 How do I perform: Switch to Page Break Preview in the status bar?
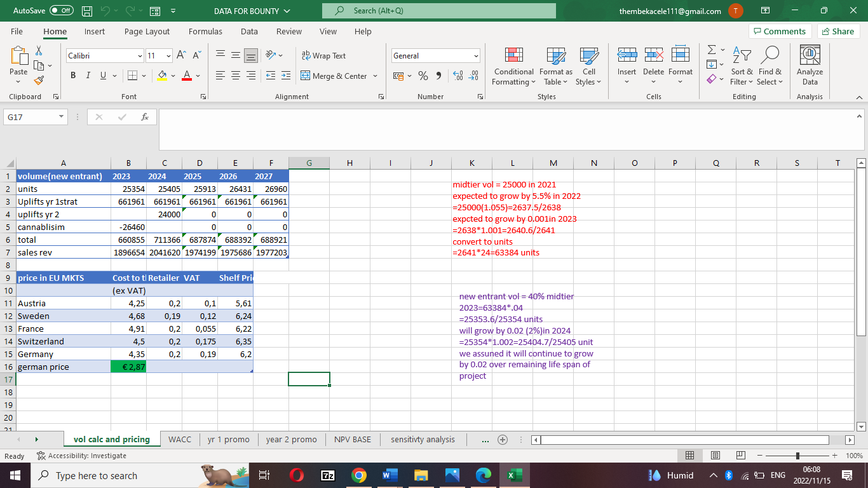(x=740, y=456)
